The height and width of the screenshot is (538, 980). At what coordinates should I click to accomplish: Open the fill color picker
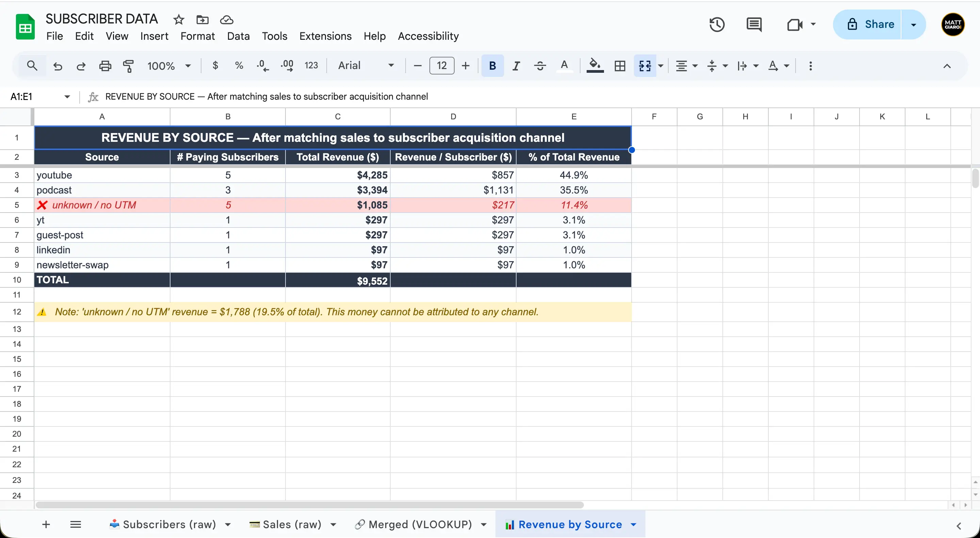[x=595, y=65]
